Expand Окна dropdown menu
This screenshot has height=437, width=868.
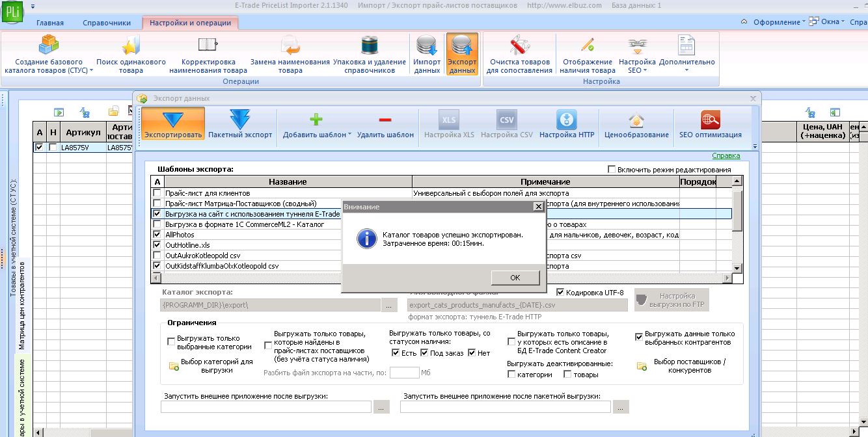(826, 22)
